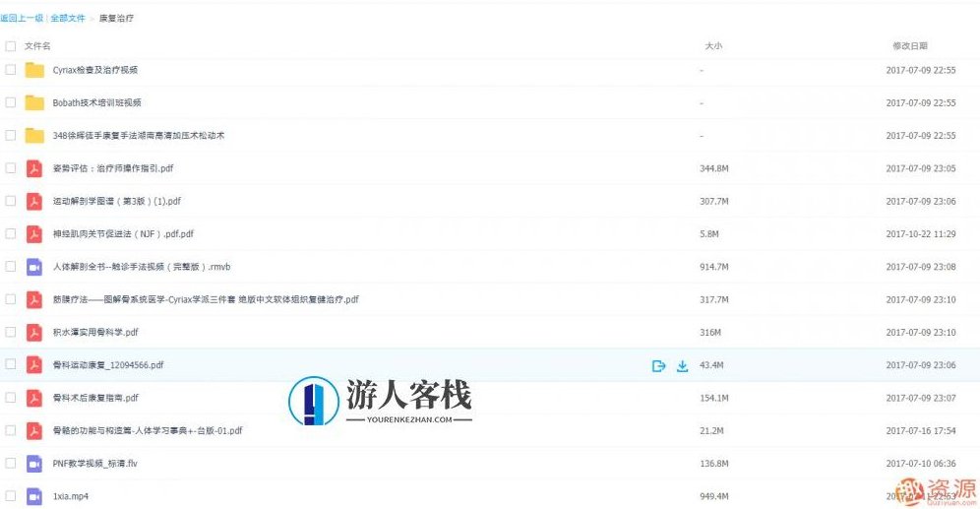Tick checkbox of 1xia.mp4
Viewport: 980px width, 509px height.
tap(11, 496)
